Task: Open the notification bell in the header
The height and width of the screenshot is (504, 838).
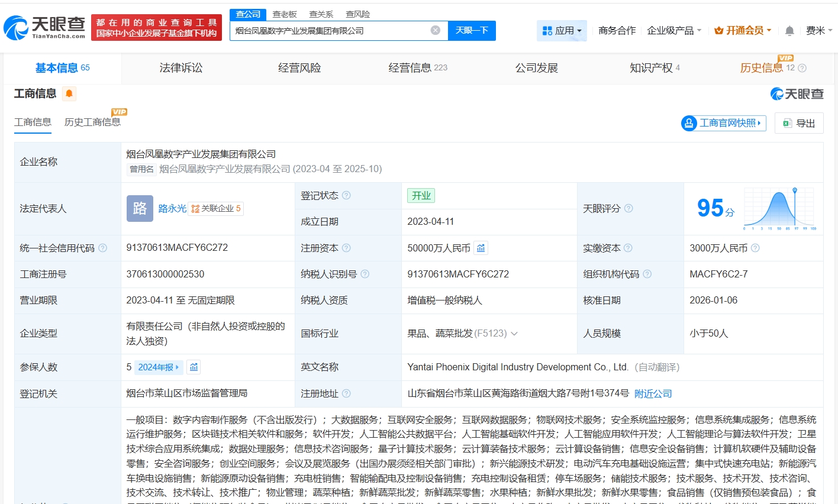Action: [x=789, y=30]
